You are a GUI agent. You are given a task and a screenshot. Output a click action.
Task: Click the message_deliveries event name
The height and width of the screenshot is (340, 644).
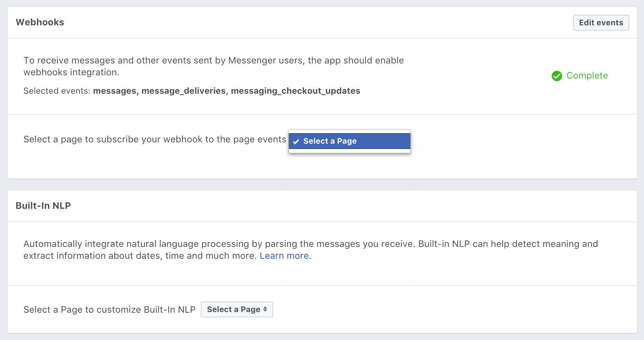point(184,91)
